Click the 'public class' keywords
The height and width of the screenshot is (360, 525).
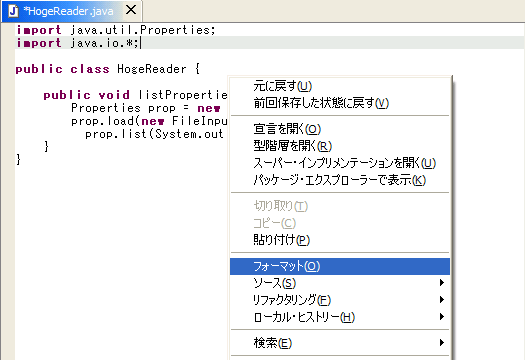[63, 69]
